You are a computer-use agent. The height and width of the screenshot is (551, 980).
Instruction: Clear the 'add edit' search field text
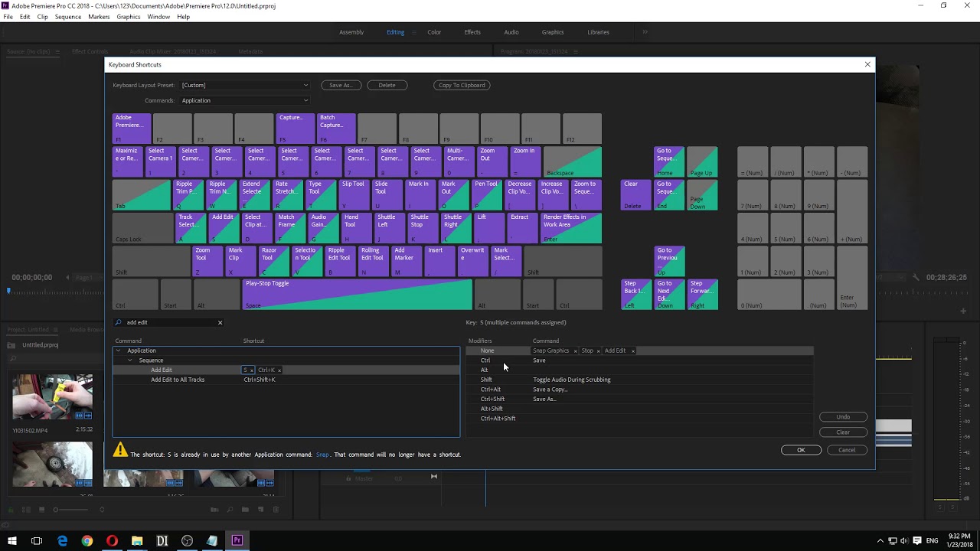coord(220,322)
